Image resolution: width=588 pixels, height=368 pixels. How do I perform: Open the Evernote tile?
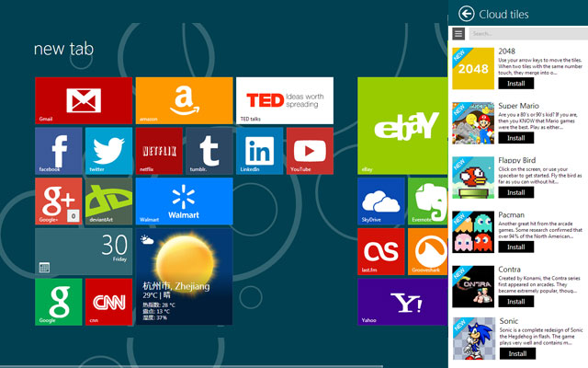(x=428, y=201)
